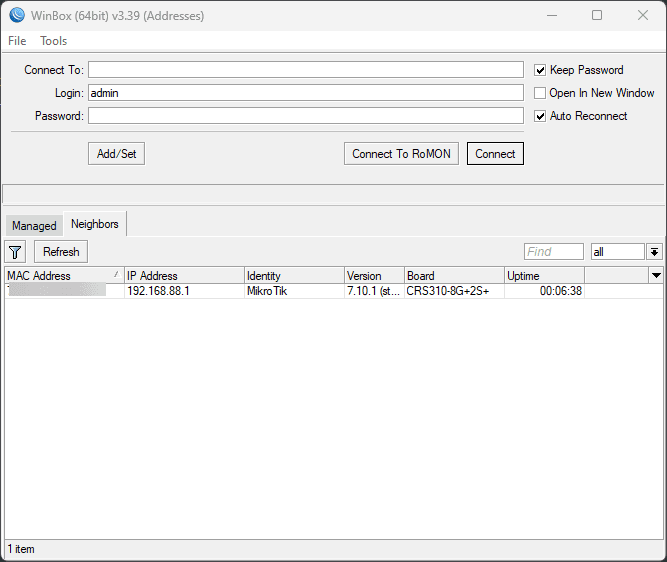Viewport: 667px width, 562px height.
Task: Open the column chooser dropdown in the table header
Action: (656, 275)
